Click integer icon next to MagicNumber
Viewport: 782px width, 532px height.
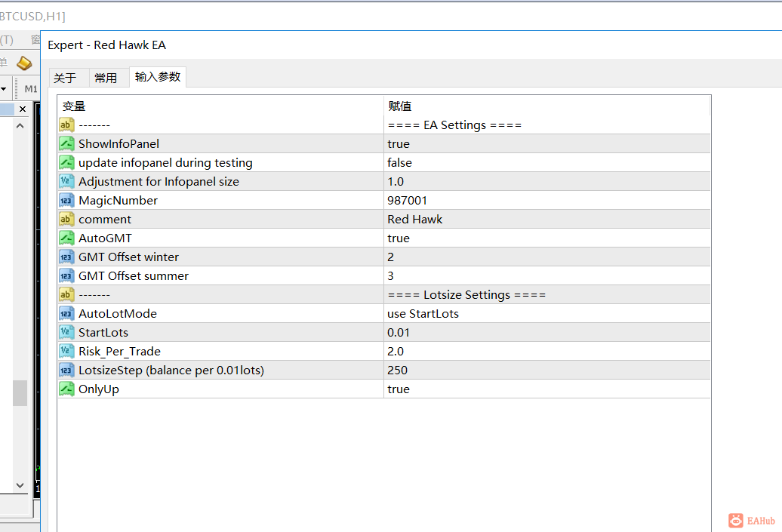pos(66,201)
